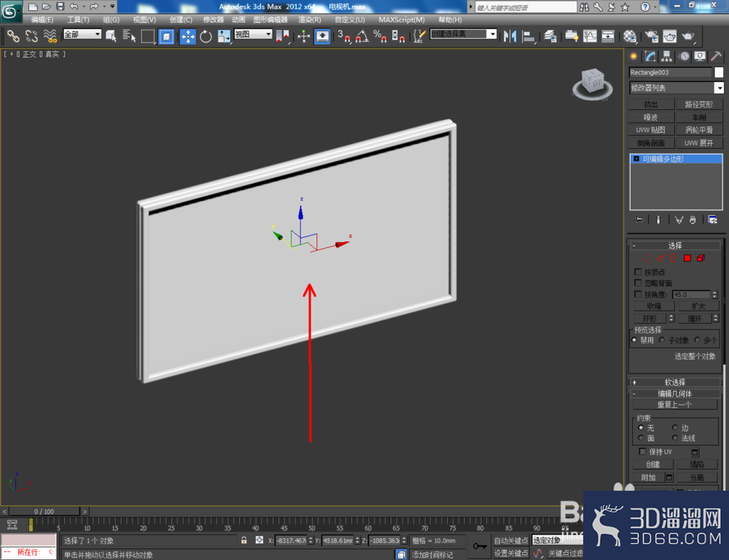729x560 pixels.
Task: Open the 工具(T) menu
Action: (x=78, y=20)
